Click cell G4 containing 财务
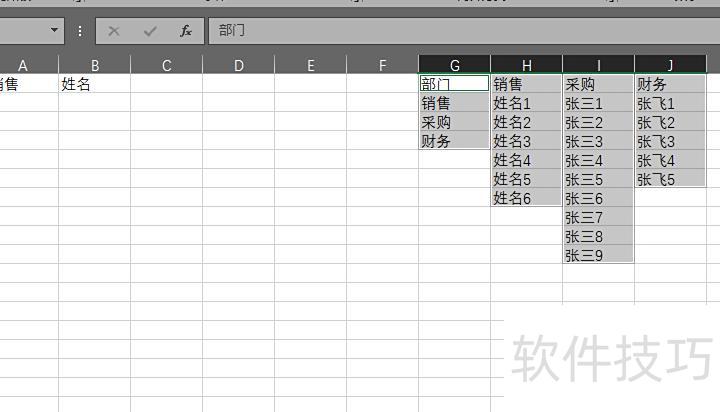This screenshot has width=720, height=412. [455, 141]
